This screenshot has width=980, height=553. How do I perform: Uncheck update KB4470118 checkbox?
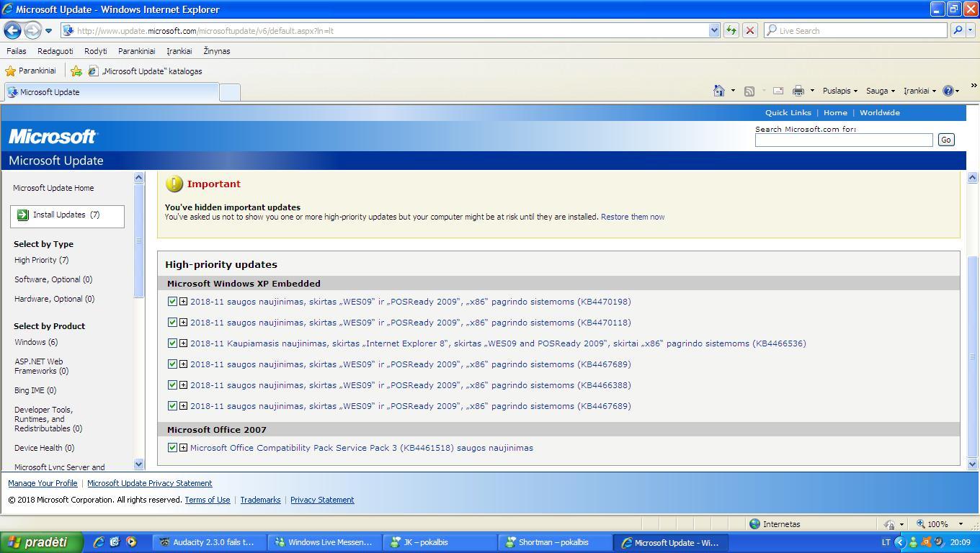(172, 323)
